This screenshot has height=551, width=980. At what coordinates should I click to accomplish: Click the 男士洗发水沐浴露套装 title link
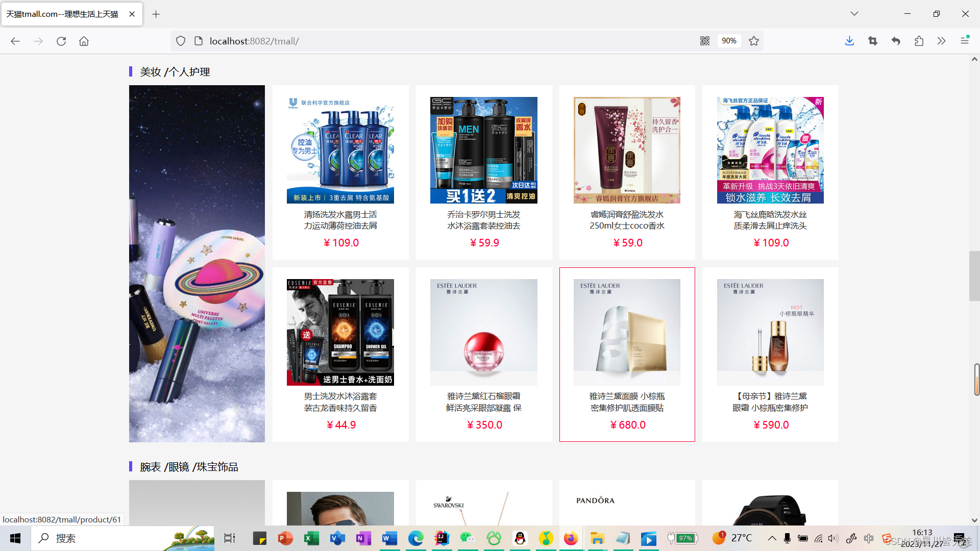click(340, 402)
